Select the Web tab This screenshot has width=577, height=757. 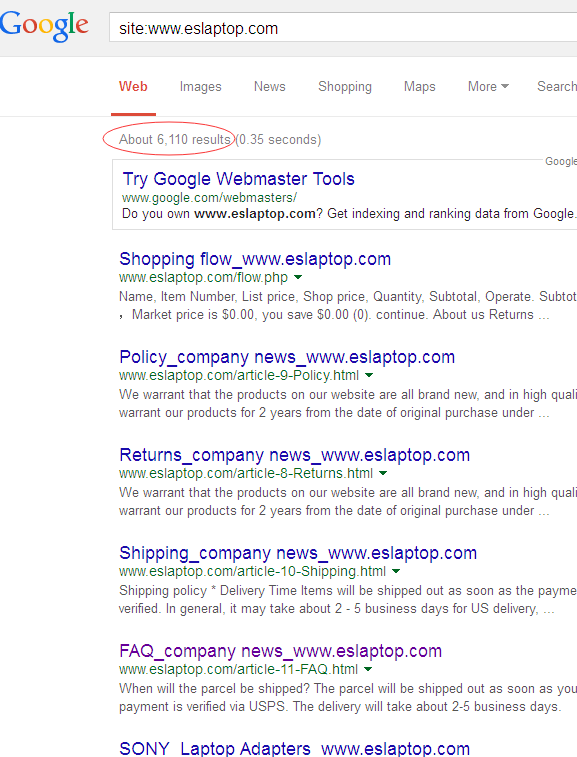(x=133, y=86)
